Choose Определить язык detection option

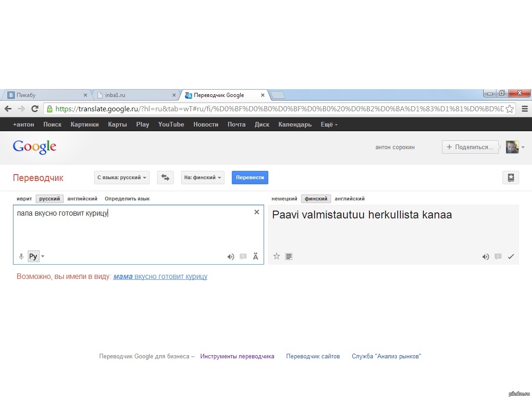pos(127,199)
